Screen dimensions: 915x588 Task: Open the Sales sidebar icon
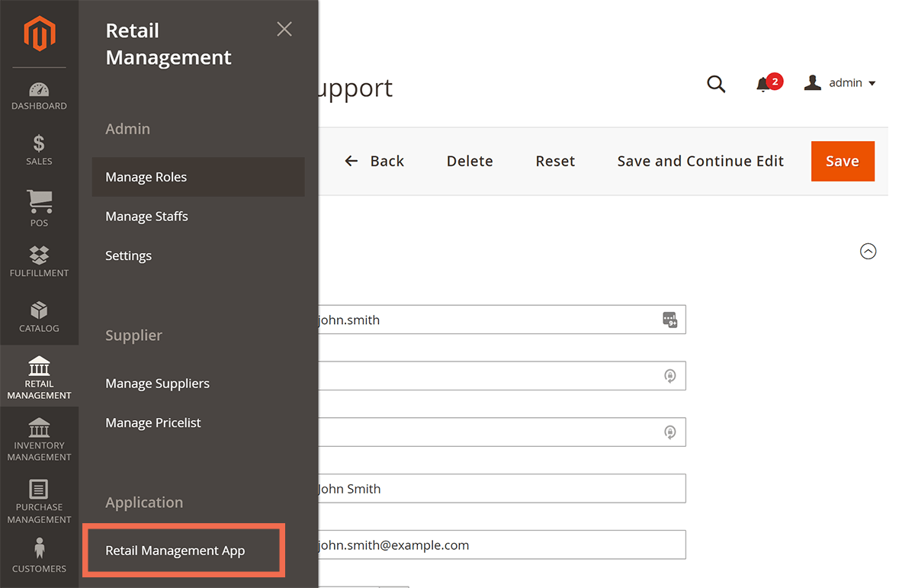pos(39,148)
